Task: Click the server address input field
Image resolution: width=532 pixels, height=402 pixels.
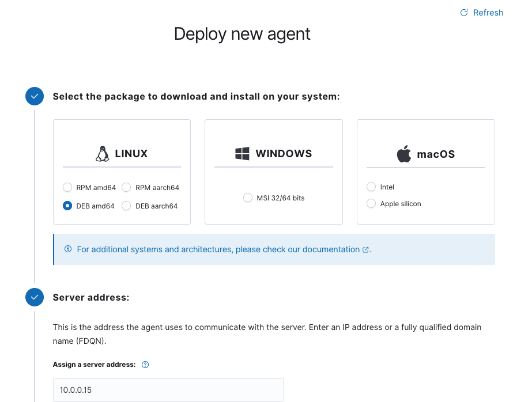Action: (x=168, y=390)
